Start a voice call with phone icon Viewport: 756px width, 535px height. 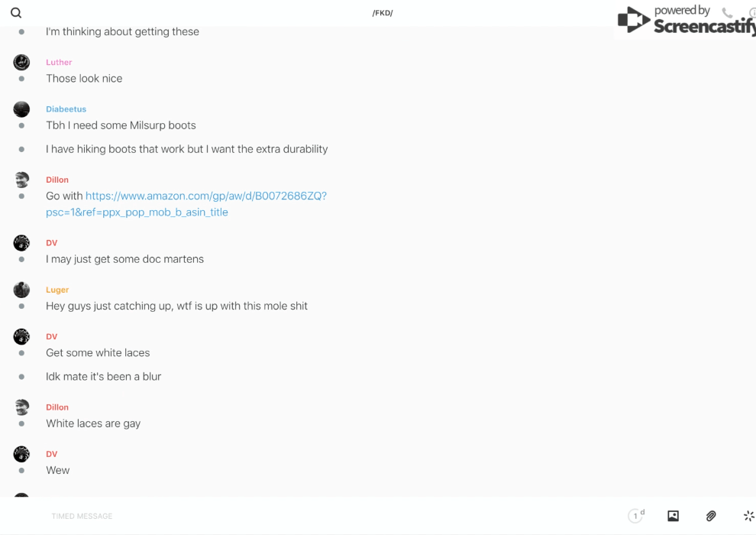[727, 13]
